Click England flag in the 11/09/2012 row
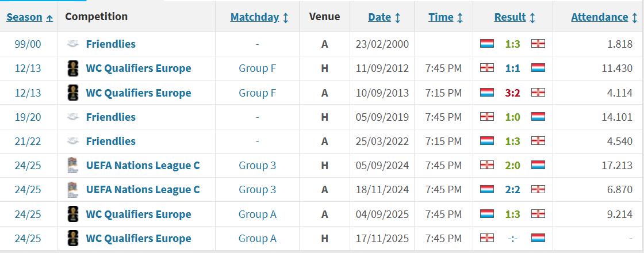This screenshot has height=253, width=644. tap(486, 68)
